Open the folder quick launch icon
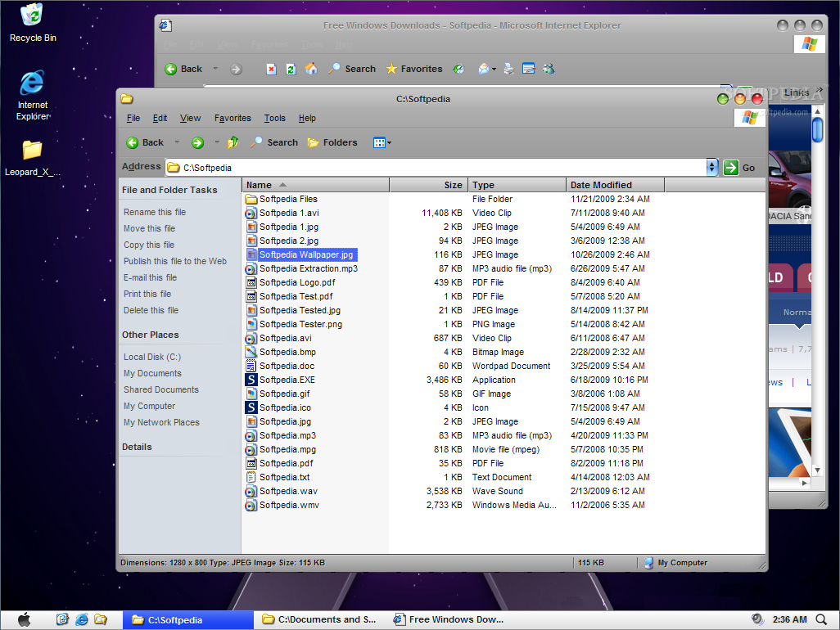 [101, 619]
